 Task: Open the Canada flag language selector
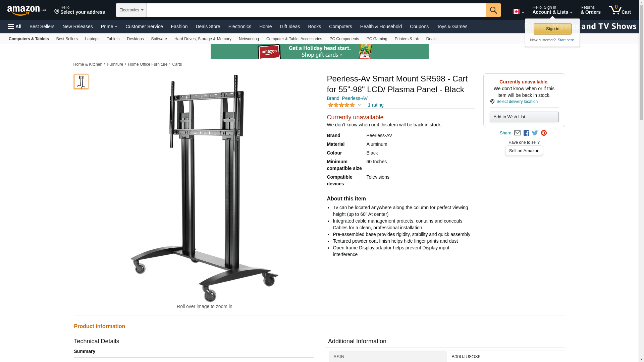coord(518,11)
